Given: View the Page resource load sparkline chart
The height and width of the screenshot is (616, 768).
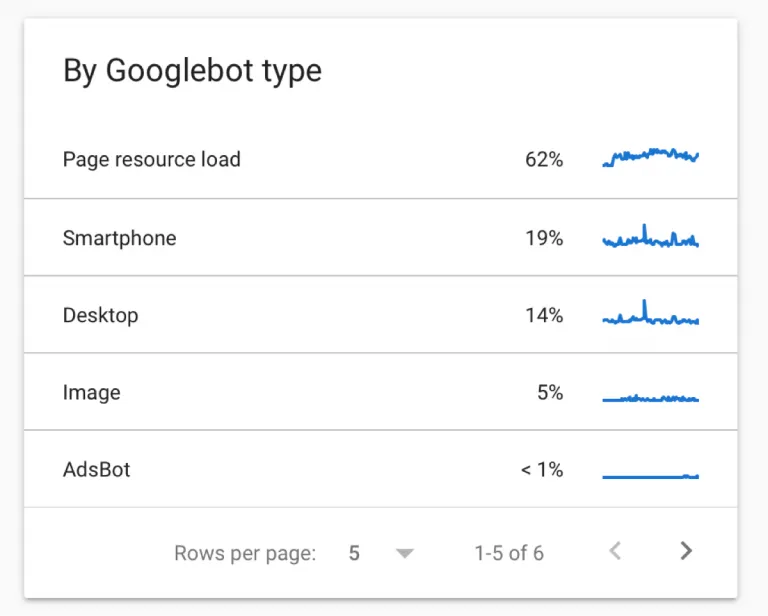Looking at the screenshot, I should 650,157.
